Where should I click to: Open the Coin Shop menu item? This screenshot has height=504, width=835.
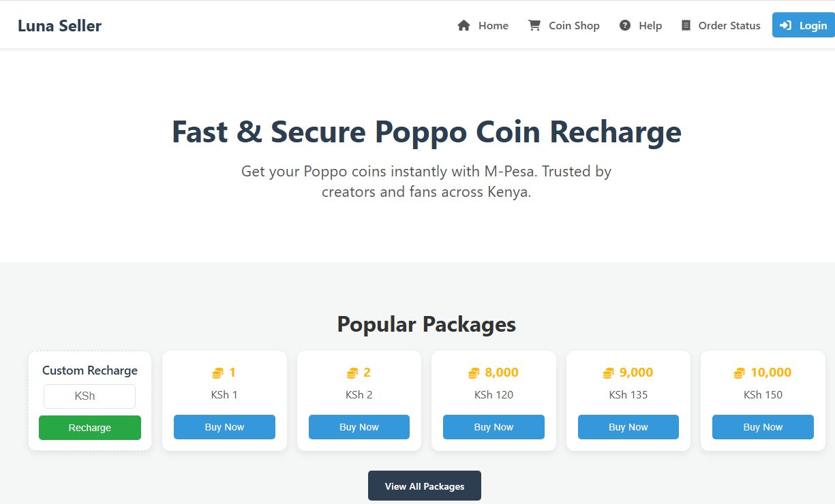pos(573,26)
